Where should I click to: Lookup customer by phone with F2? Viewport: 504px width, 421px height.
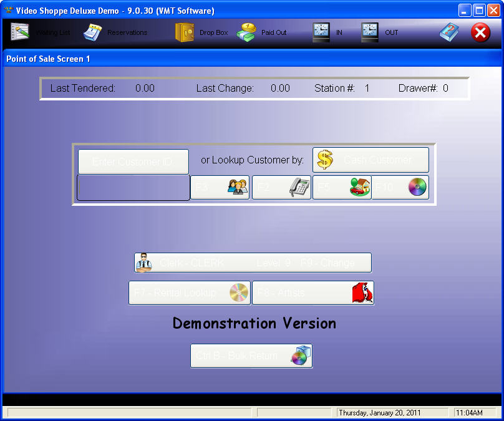point(281,187)
